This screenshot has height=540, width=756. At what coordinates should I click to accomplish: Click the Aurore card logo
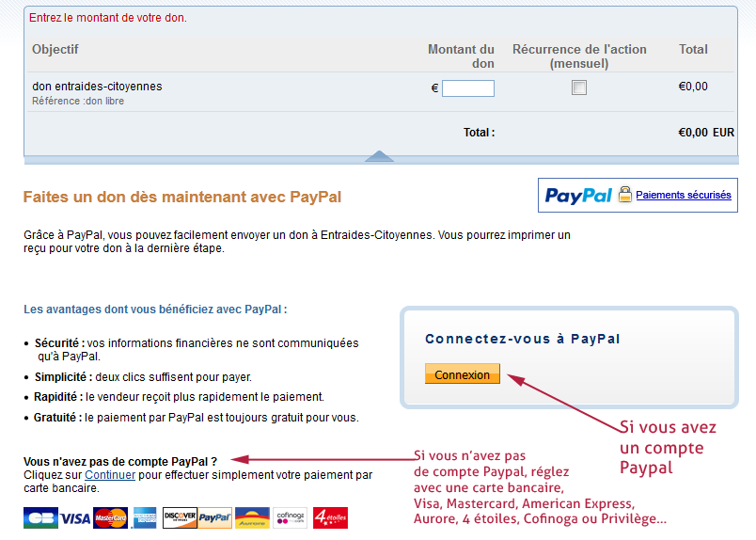252,517
